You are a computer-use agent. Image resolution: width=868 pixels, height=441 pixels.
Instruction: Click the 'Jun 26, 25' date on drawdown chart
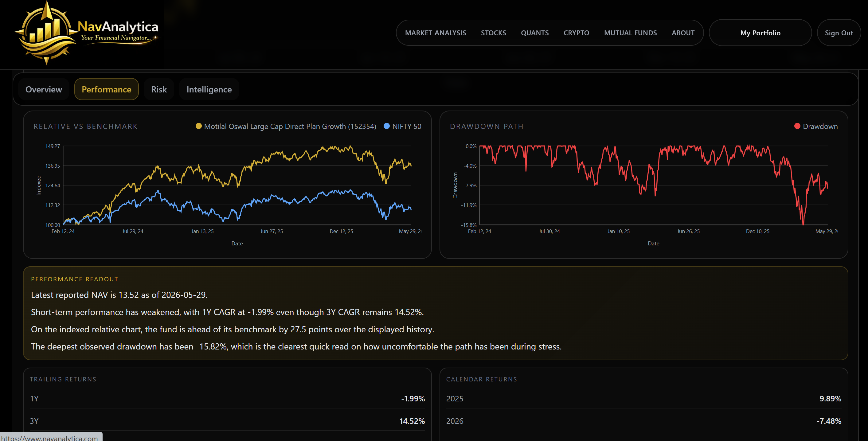pos(688,231)
